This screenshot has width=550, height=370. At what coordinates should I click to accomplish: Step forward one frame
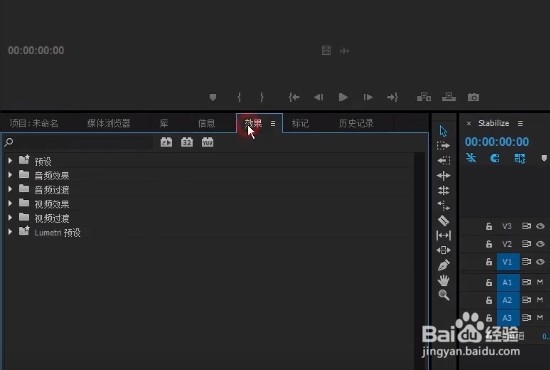tap(368, 97)
